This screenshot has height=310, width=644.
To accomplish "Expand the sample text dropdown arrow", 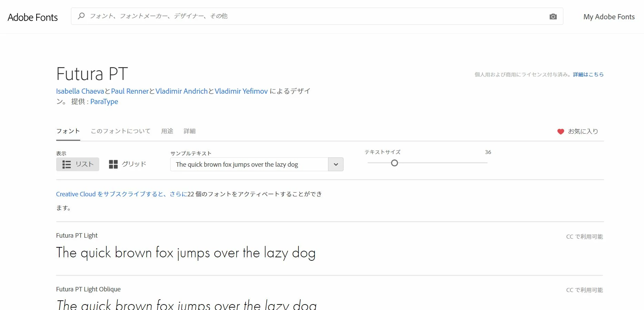I will [x=336, y=165].
